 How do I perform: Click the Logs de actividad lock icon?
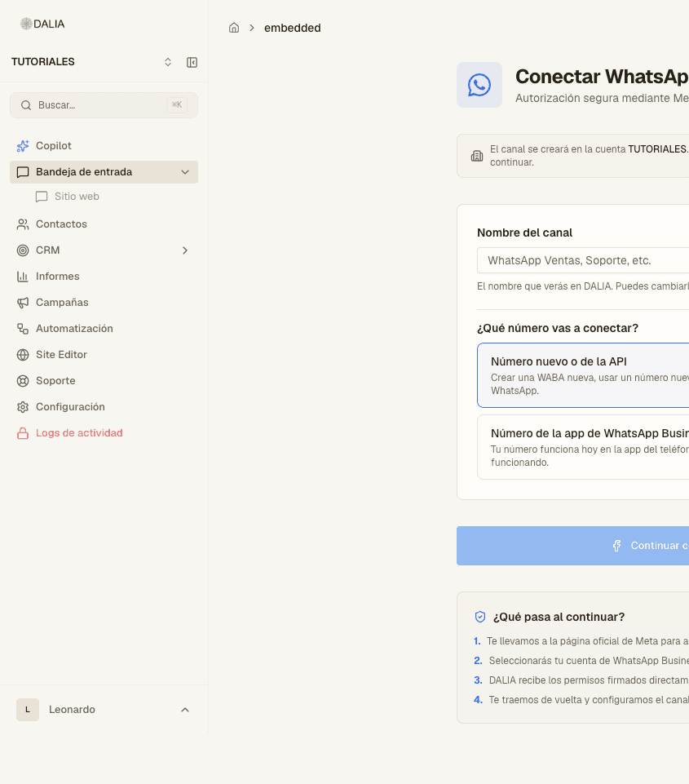click(23, 433)
